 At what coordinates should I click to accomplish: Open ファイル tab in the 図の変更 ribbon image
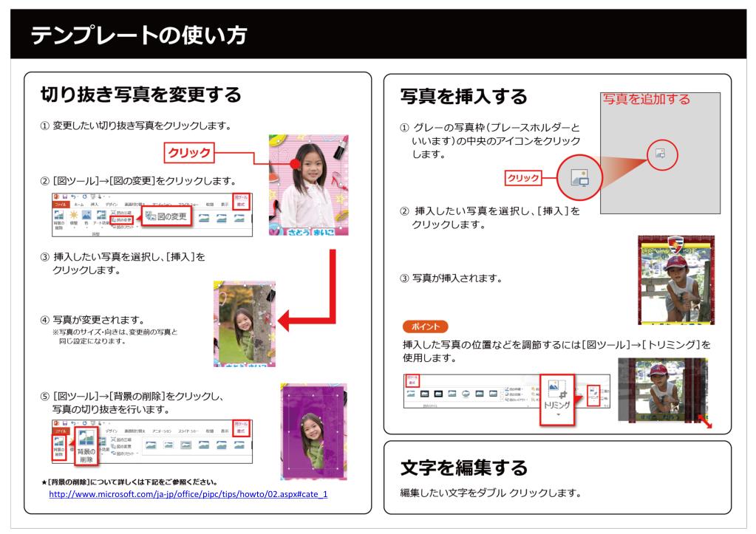coord(59,205)
